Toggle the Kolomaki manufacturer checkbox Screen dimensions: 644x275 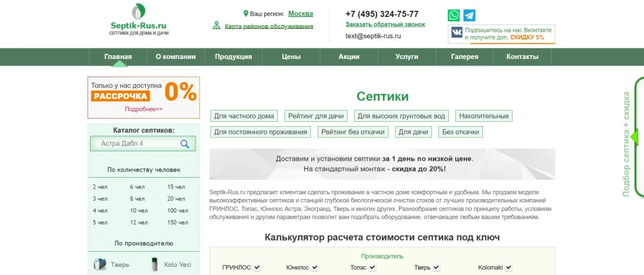tap(508, 267)
